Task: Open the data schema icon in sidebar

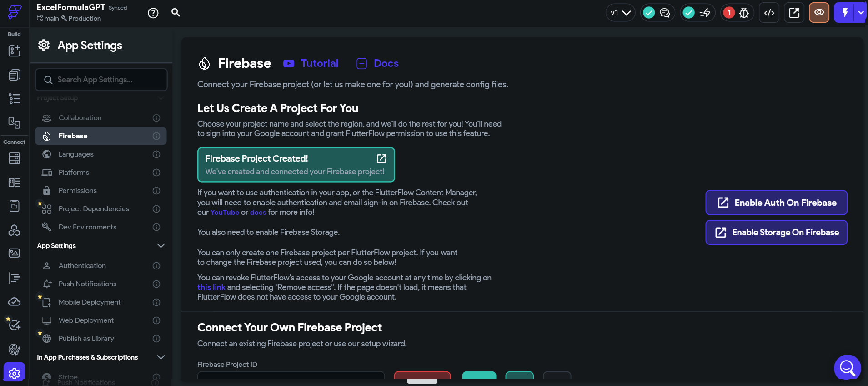Action: (14, 183)
